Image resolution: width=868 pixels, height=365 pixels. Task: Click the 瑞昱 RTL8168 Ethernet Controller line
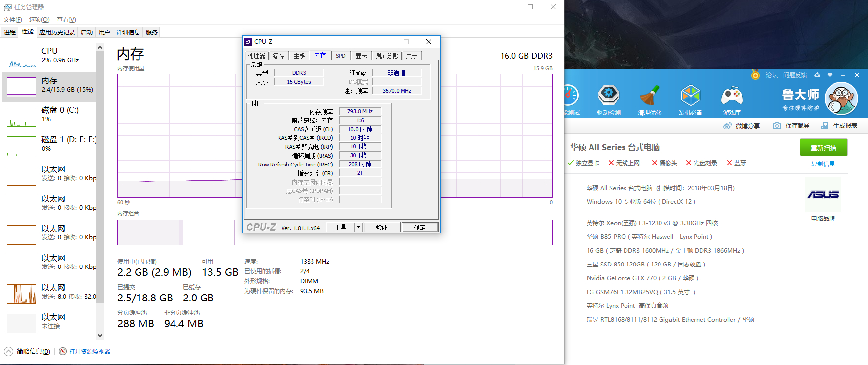coord(670,320)
